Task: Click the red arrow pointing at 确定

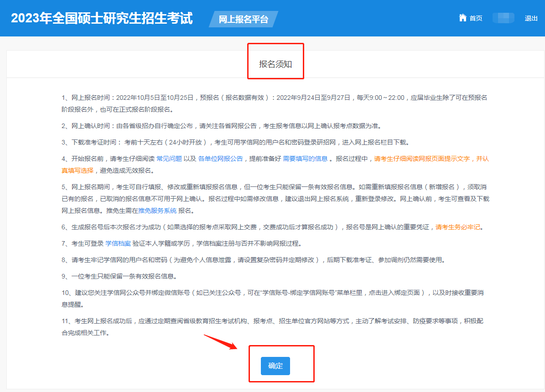Action: click(220, 342)
